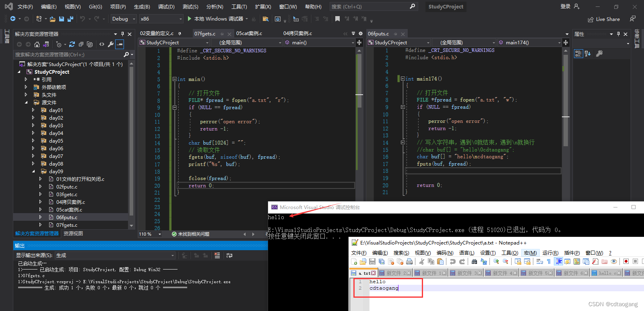Viewport: 644px width, 311px height.
Task: Click Live Share button
Action: pos(604,19)
